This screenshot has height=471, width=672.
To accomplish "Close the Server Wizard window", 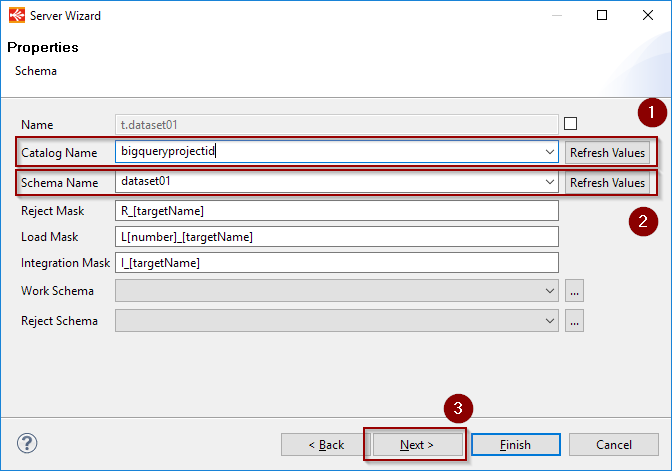I will [648, 15].
